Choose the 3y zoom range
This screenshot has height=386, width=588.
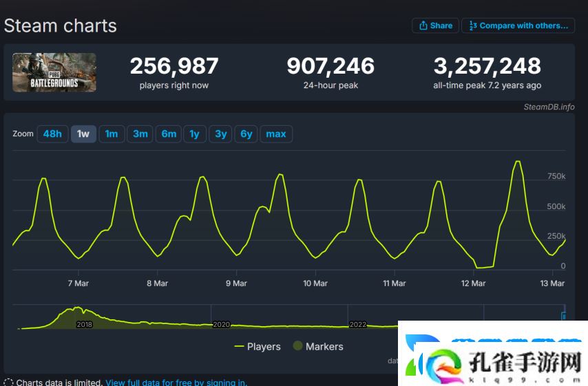tap(221, 133)
